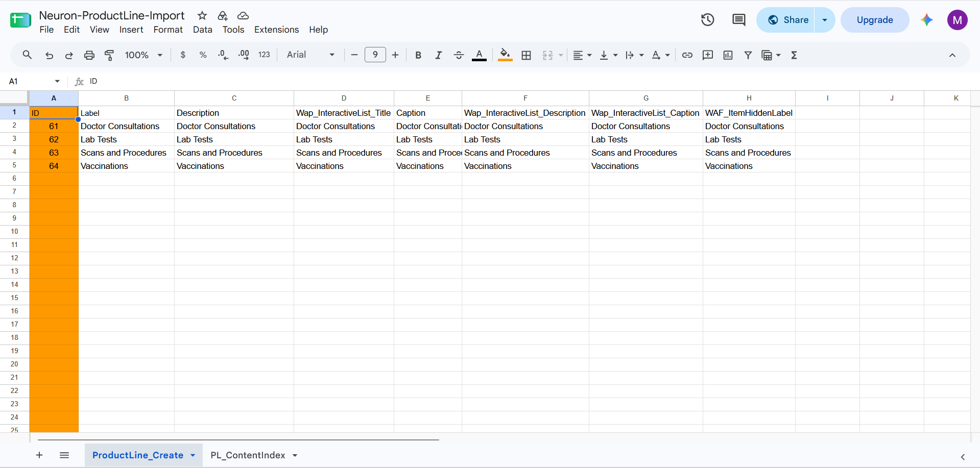The height and width of the screenshot is (468, 980).
Task: Open text rotation dropdown
Action: [x=661, y=55]
